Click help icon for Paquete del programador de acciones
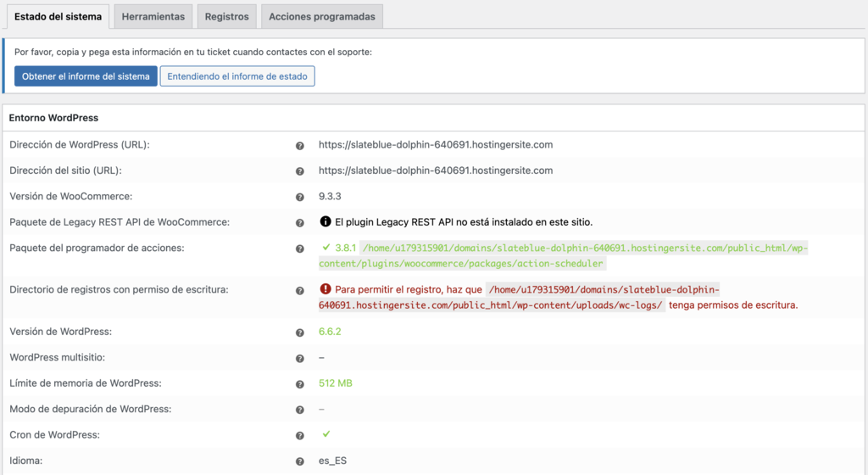Viewport: 868px width, 475px height. (x=299, y=249)
